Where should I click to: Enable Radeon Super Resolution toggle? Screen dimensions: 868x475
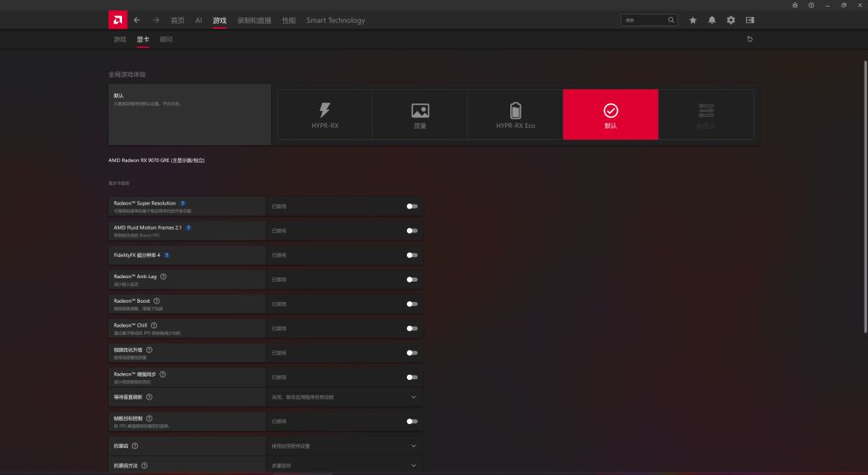click(412, 206)
